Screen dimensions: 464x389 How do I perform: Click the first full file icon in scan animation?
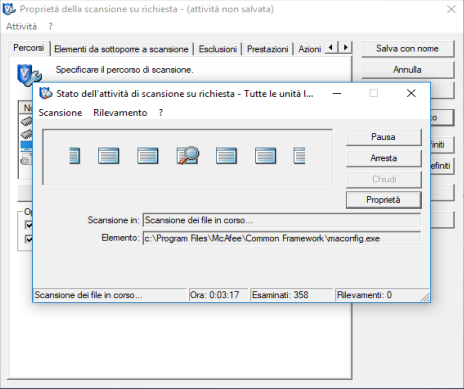click(x=108, y=156)
